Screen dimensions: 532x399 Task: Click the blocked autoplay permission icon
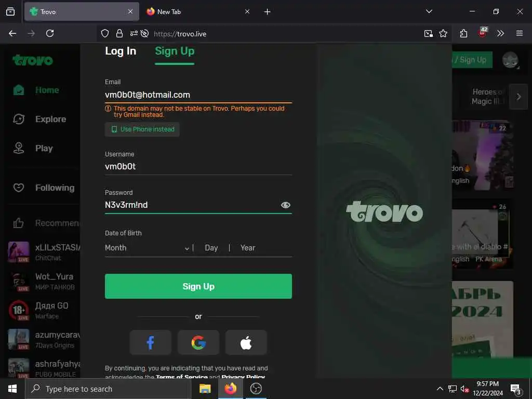[145, 34]
